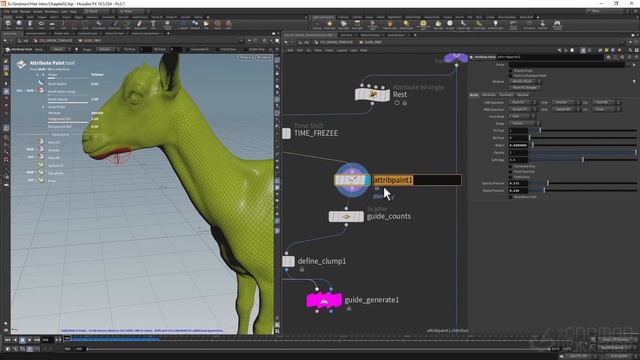640x360 pixels.
Task: Toggle the Show Brush Path checkbox
Action: [511, 197]
